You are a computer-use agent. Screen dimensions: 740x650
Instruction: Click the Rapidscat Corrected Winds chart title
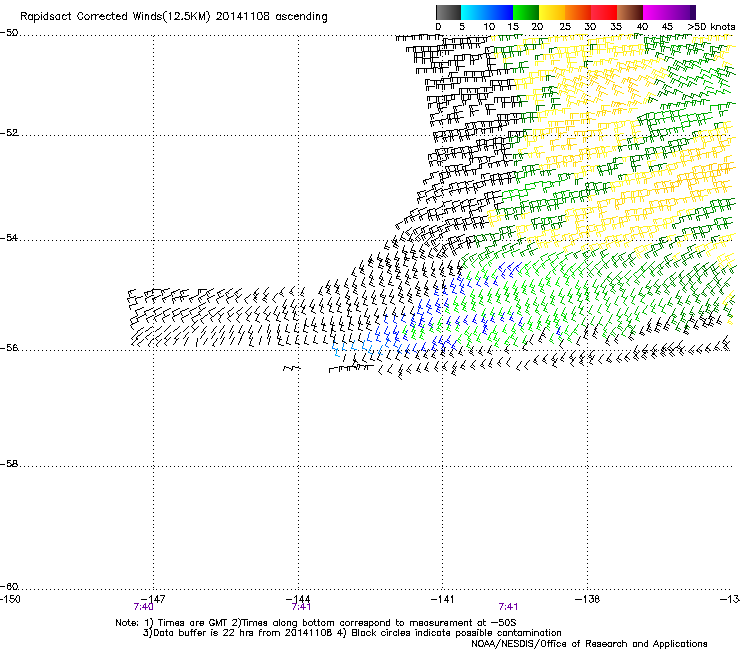point(174,17)
